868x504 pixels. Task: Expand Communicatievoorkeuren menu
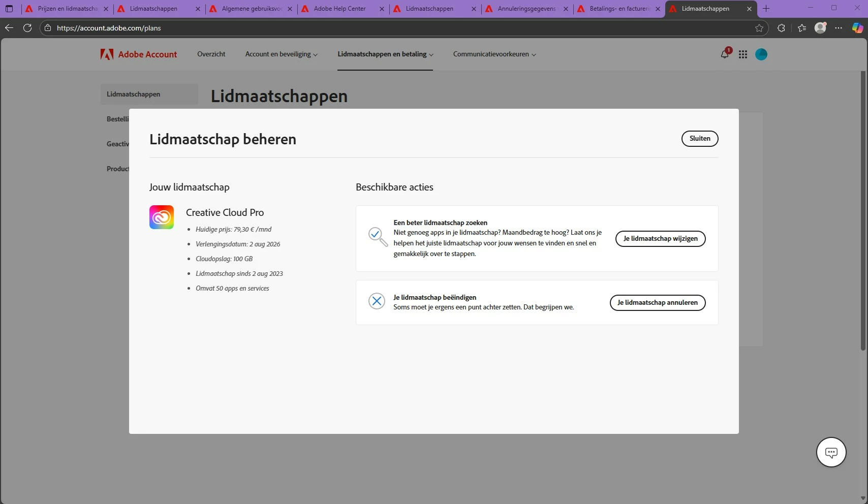pyautogui.click(x=494, y=54)
